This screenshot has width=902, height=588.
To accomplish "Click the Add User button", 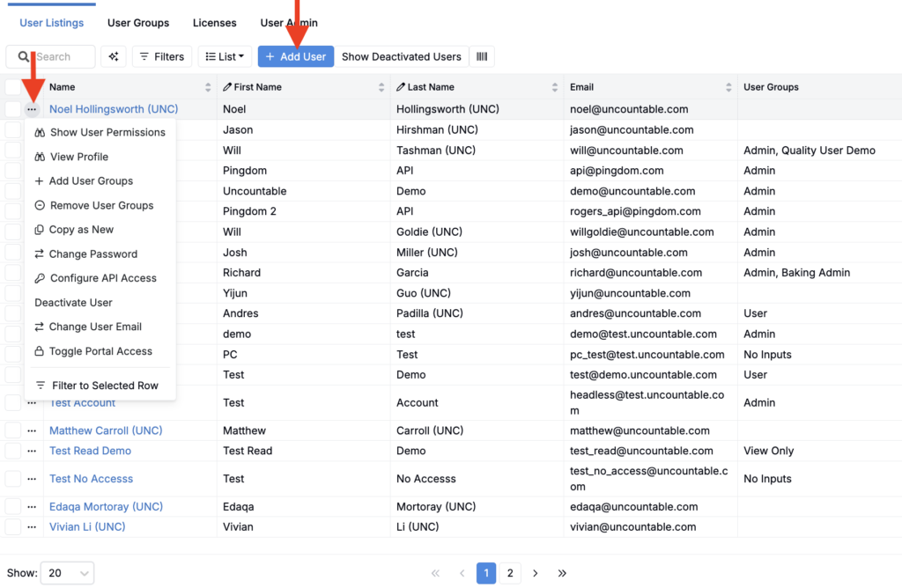I will tap(296, 56).
